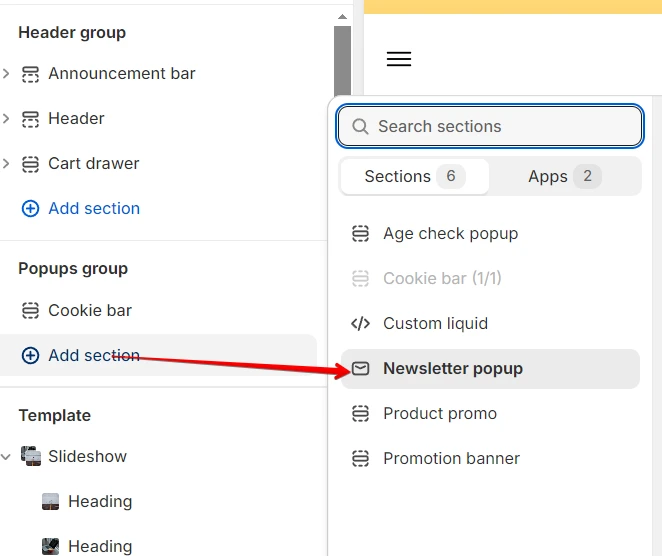Click the greyed Cookie bar (1/1) entry
This screenshot has height=556, width=662.
click(490, 279)
